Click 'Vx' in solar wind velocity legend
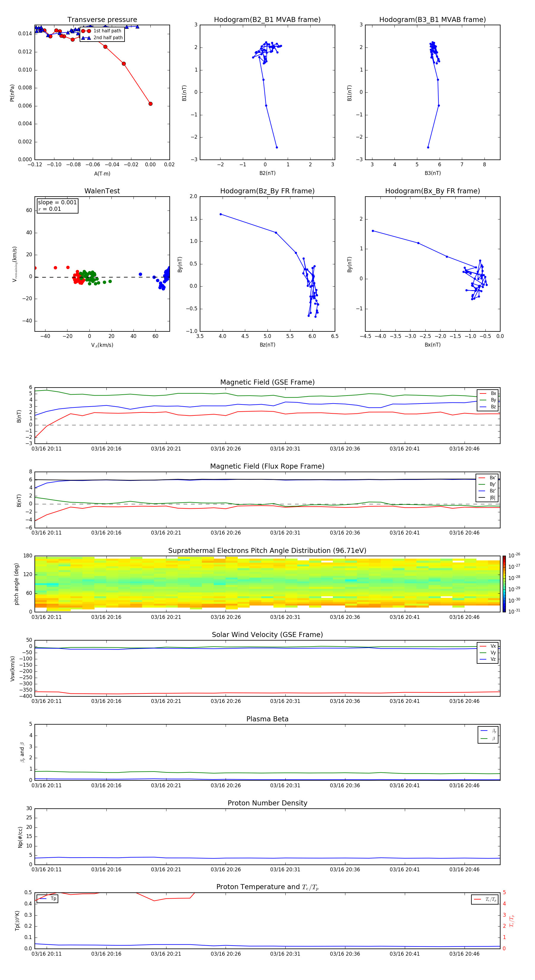Image resolution: width=535 pixels, height=980 pixels. [x=488, y=646]
